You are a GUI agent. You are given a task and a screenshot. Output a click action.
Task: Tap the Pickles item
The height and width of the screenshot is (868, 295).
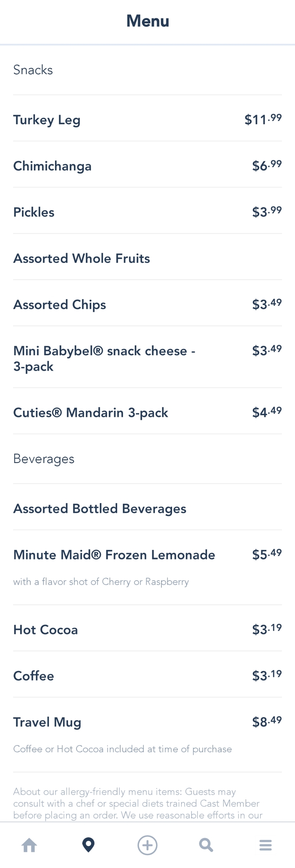tap(34, 212)
